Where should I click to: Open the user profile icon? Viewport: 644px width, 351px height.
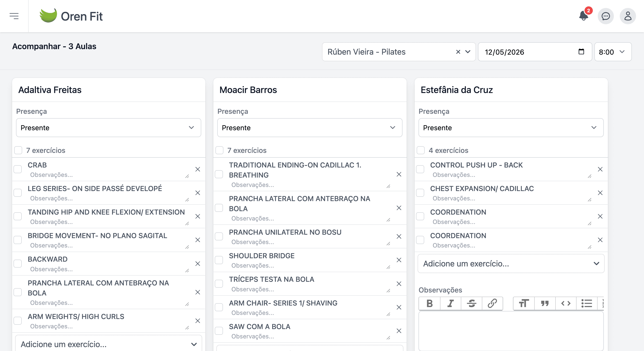[x=628, y=16]
